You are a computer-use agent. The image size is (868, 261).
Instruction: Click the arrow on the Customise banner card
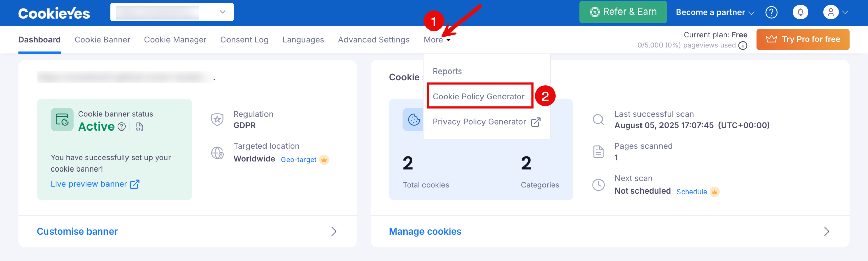[334, 232]
